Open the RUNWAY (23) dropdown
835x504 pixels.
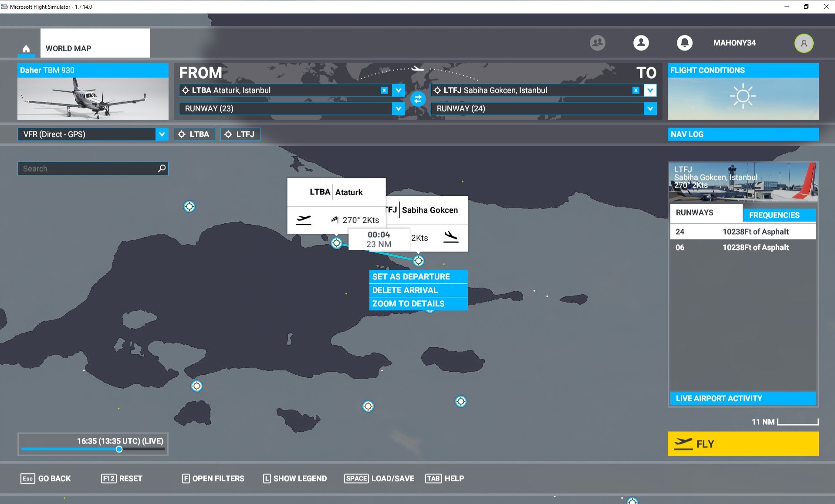tap(398, 109)
